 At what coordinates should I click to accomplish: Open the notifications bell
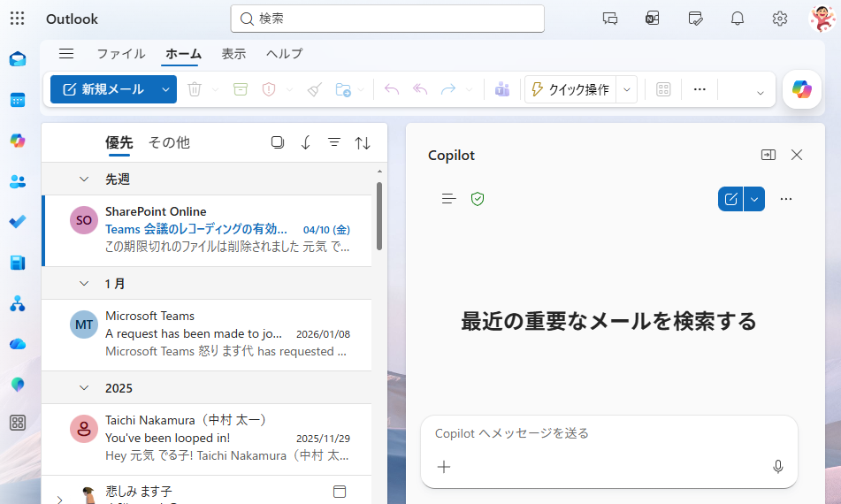pos(737,19)
